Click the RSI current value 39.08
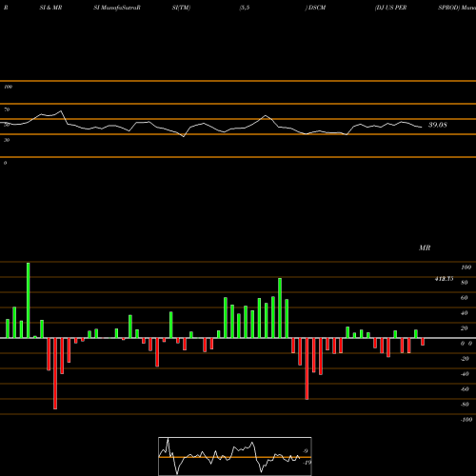476x476 pixels. pos(438,125)
